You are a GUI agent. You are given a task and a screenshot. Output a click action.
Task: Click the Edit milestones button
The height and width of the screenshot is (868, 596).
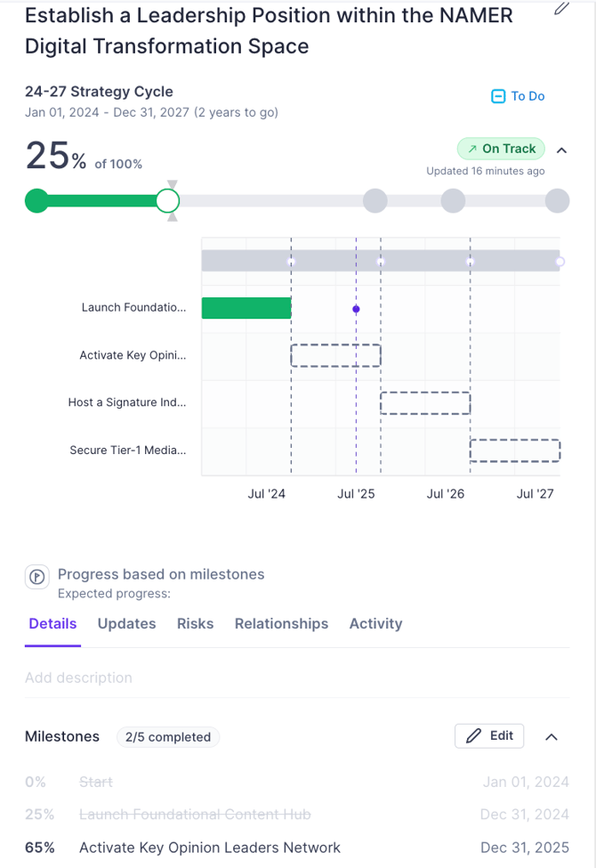[489, 735]
